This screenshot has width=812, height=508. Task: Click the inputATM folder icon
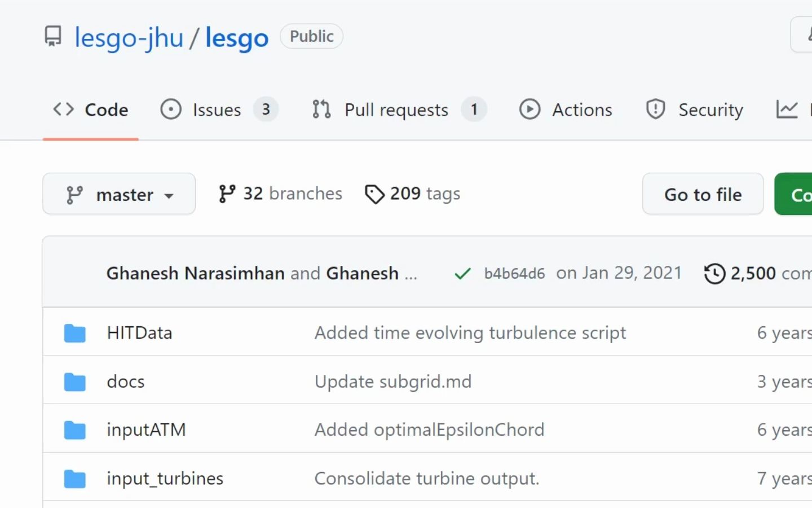coord(75,430)
